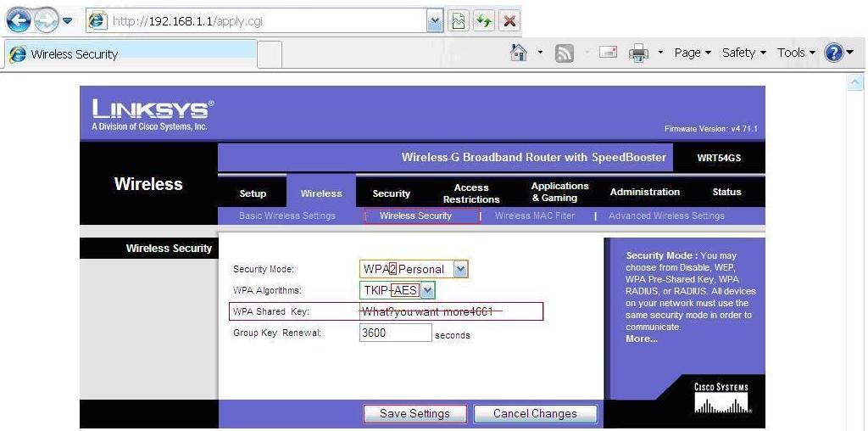Go to Advanced Wireless Settings subtab
Viewport: 868px width, 431px height.
[666, 215]
